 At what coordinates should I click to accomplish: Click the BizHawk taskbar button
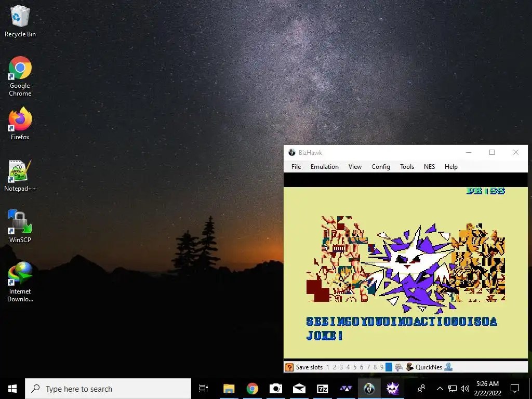(x=369, y=389)
